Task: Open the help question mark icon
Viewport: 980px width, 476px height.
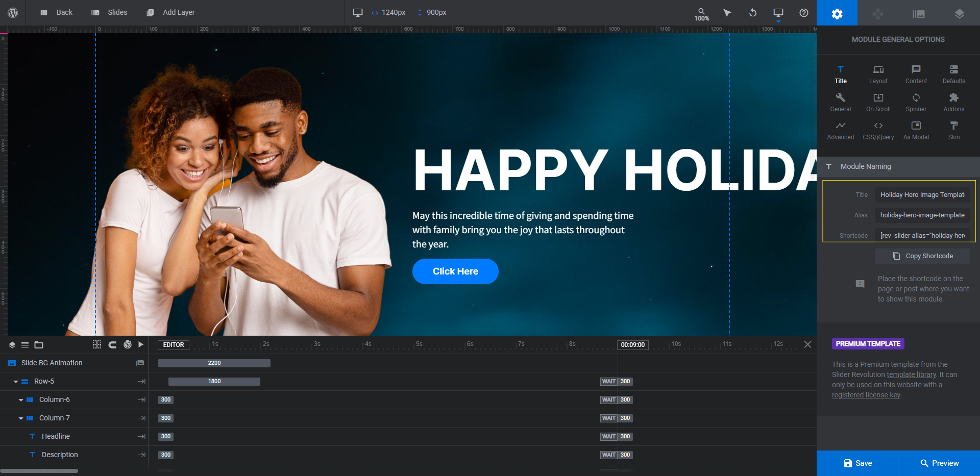Action: [804, 13]
